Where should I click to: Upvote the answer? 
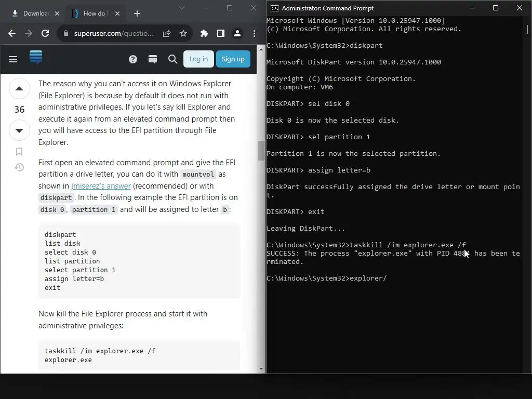click(19, 89)
